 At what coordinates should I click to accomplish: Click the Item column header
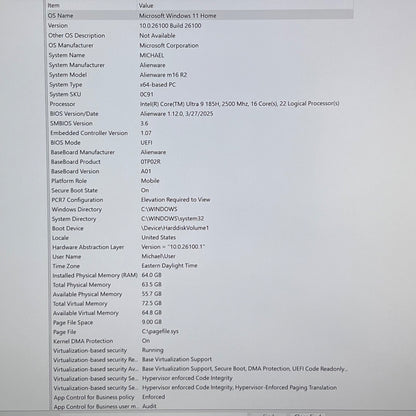92,5
